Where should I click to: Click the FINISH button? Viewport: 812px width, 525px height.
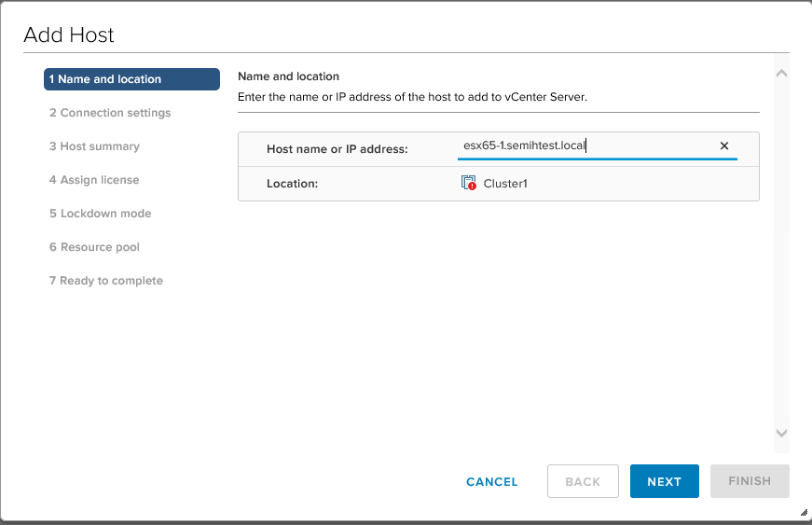tap(750, 482)
